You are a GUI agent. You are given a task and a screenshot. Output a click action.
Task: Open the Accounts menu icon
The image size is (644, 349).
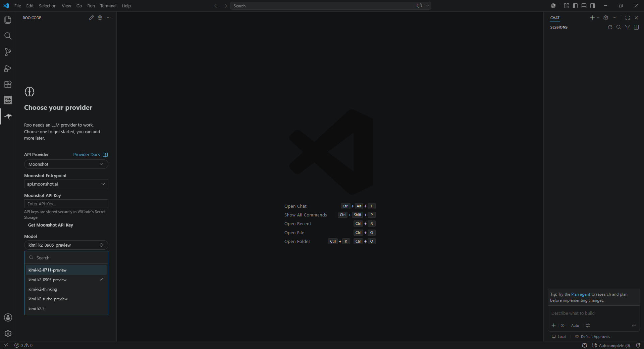[8, 317]
